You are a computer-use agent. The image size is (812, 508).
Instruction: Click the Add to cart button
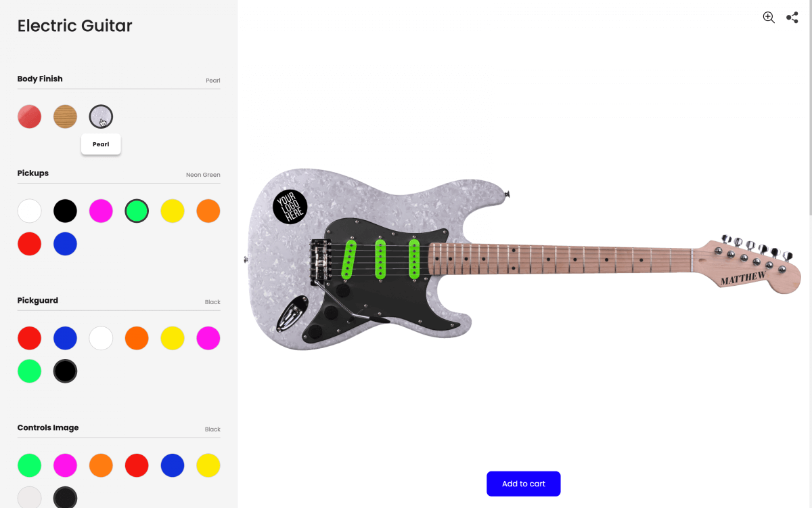(524, 484)
